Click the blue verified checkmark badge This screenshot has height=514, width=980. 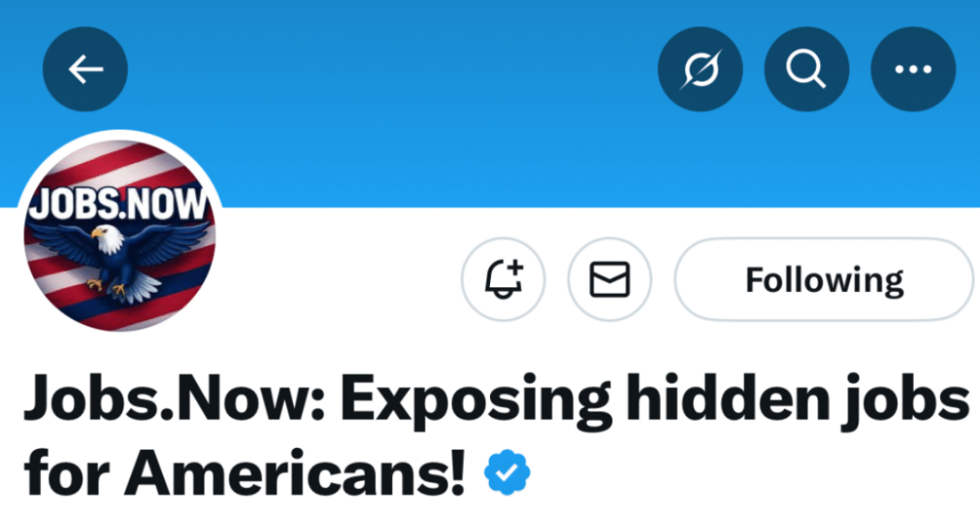(x=508, y=475)
